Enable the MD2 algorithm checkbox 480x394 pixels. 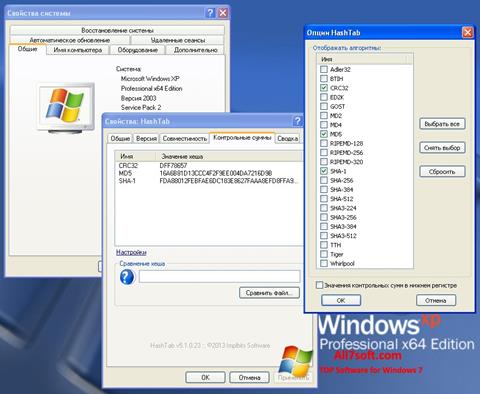(324, 116)
